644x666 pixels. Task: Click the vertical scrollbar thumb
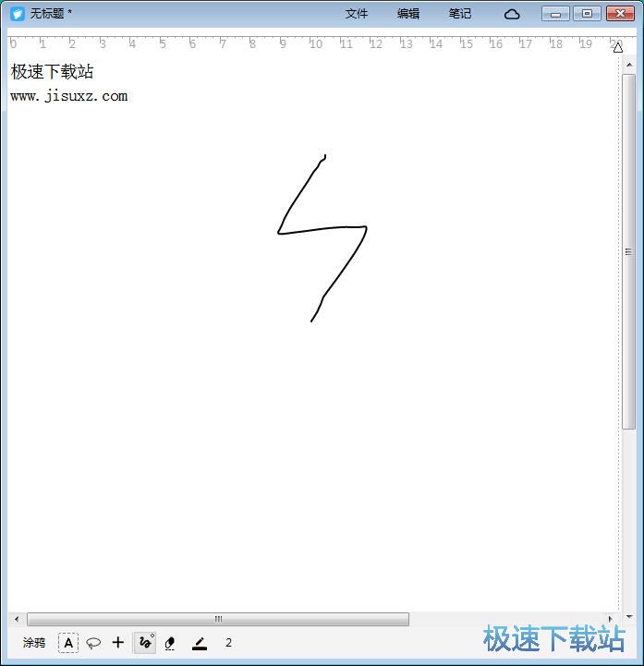629,251
